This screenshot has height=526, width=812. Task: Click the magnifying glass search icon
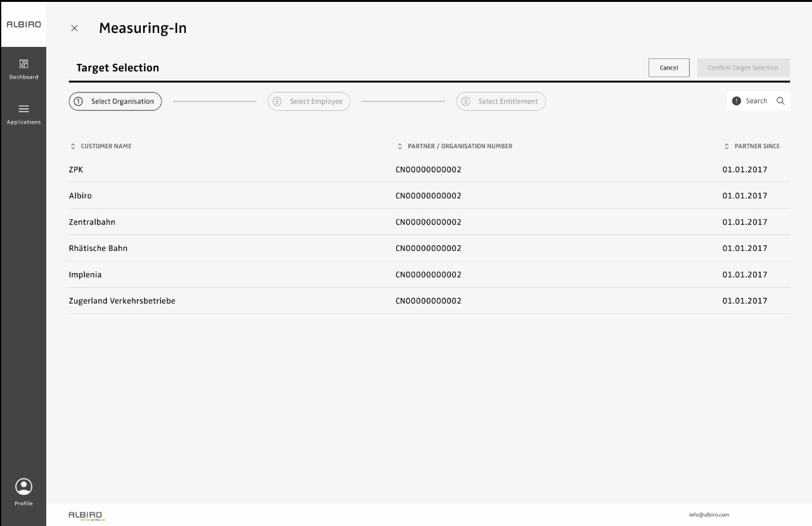click(x=780, y=101)
